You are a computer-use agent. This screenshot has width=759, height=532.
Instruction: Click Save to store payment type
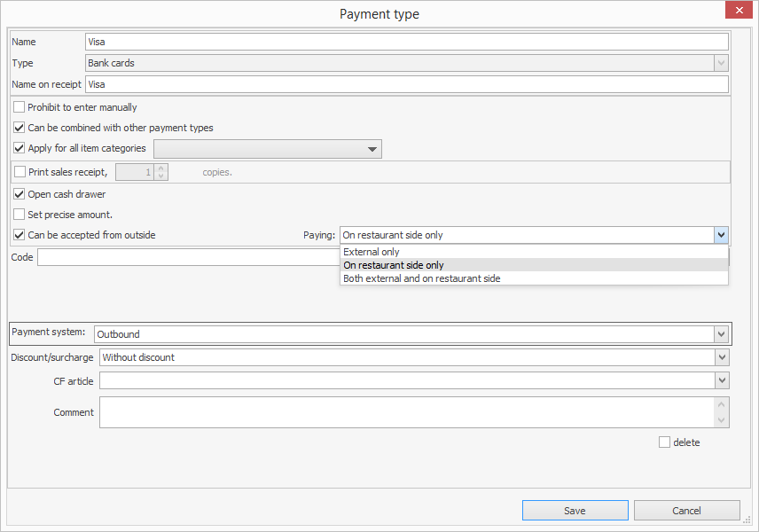pyautogui.click(x=575, y=511)
